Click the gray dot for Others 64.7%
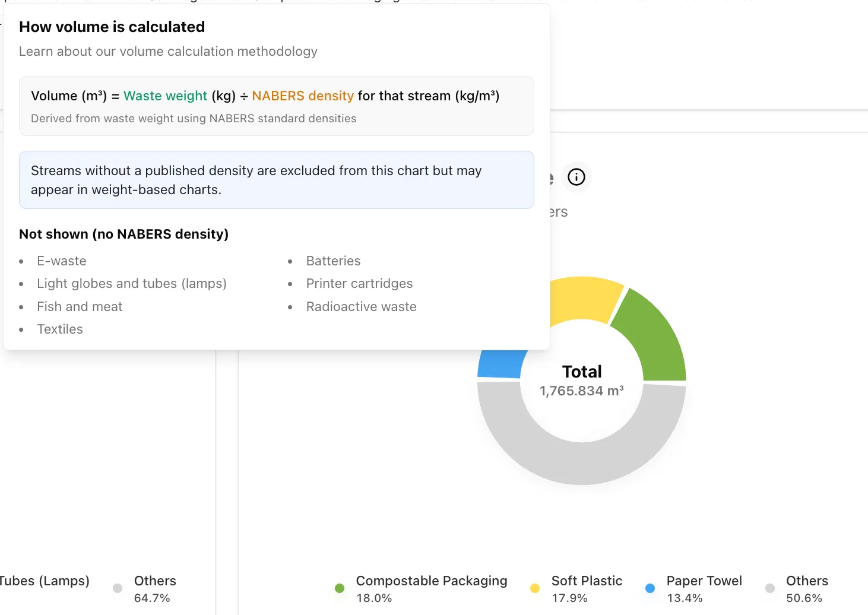Screen dimensions: 868x615 point(118,588)
